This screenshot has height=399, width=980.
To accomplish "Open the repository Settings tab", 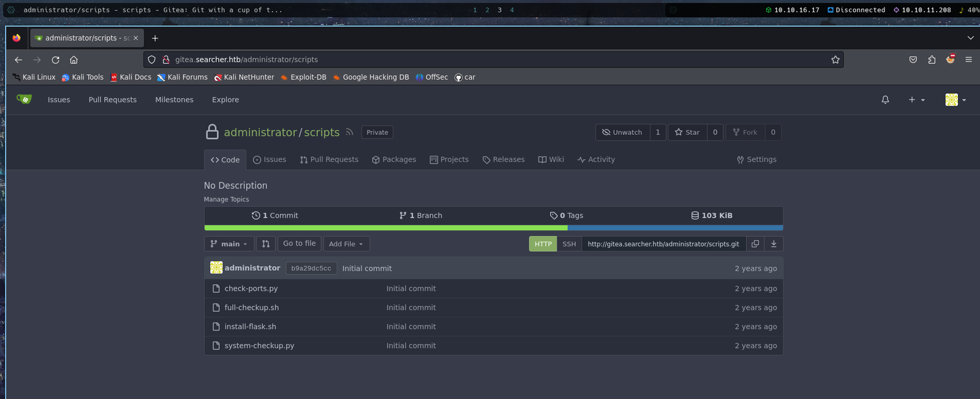I will [x=756, y=159].
